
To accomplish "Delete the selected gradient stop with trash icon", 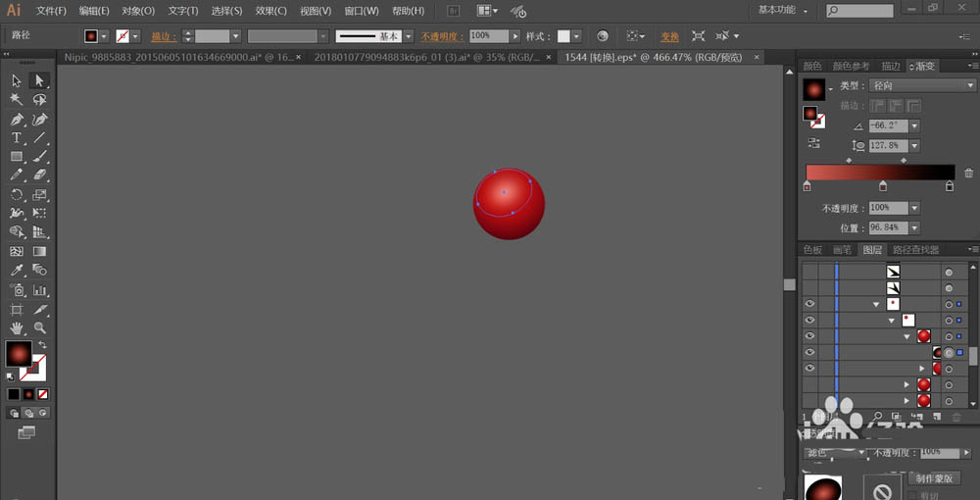I will click(969, 174).
